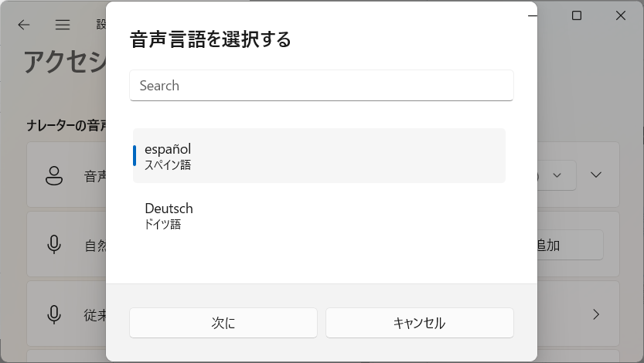Click the legacy voices microphone icon
644x363 pixels.
click(54, 314)
